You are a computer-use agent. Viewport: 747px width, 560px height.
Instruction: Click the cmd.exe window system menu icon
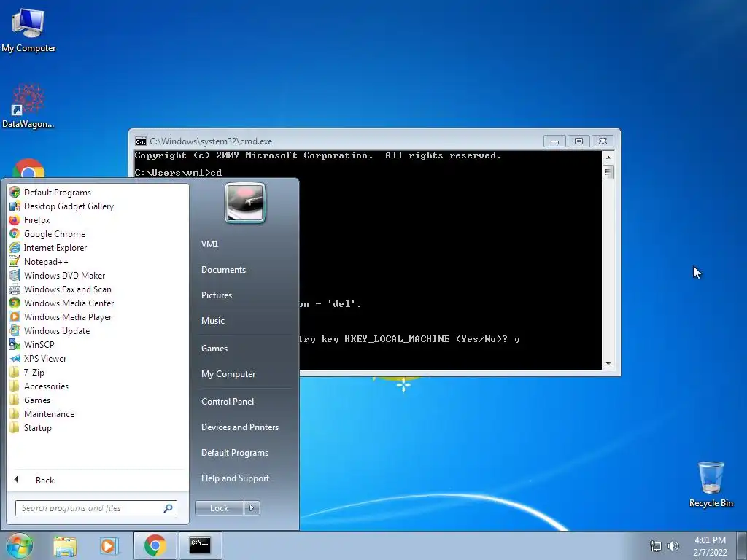(x=141, y=141)
